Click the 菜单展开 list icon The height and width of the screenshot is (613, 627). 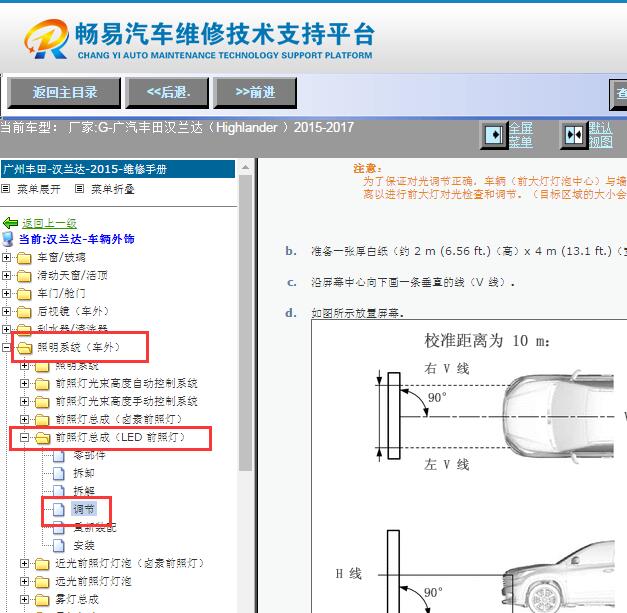[x=6, y=188]
